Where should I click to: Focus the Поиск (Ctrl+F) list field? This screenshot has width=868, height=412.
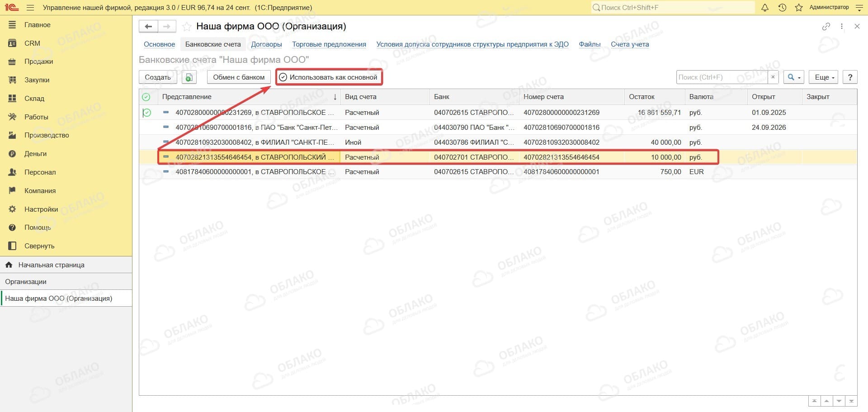pyautogui.click(x=722, y=77)
